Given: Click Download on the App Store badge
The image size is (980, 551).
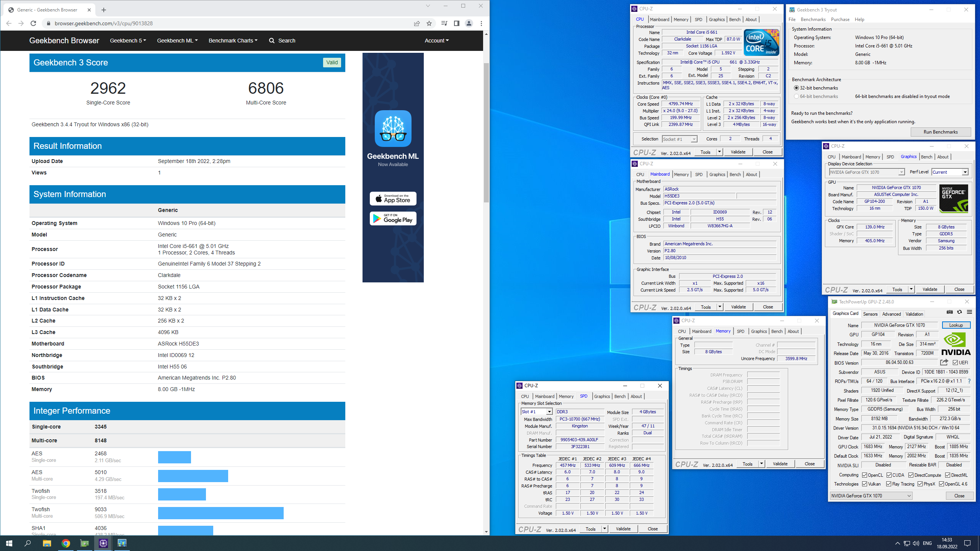Looking at the screenshot, I should pos(393,199).
